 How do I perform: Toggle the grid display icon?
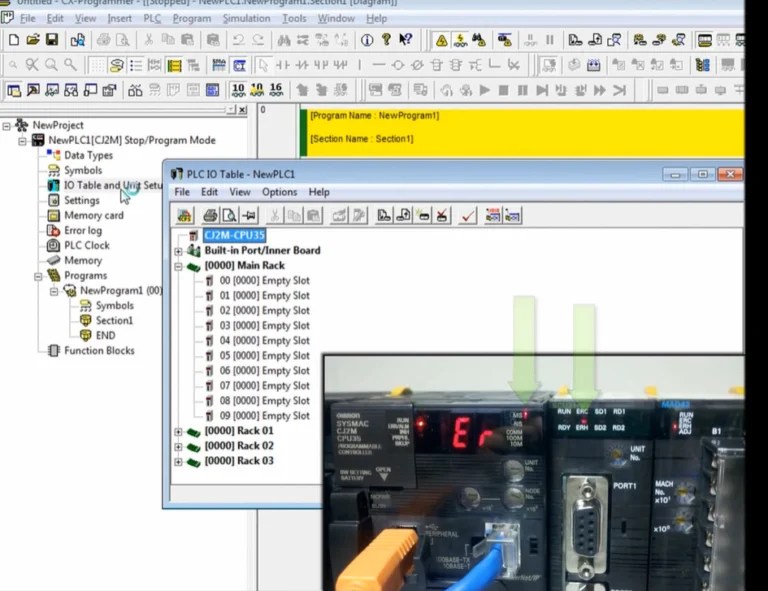click(97, 65)
